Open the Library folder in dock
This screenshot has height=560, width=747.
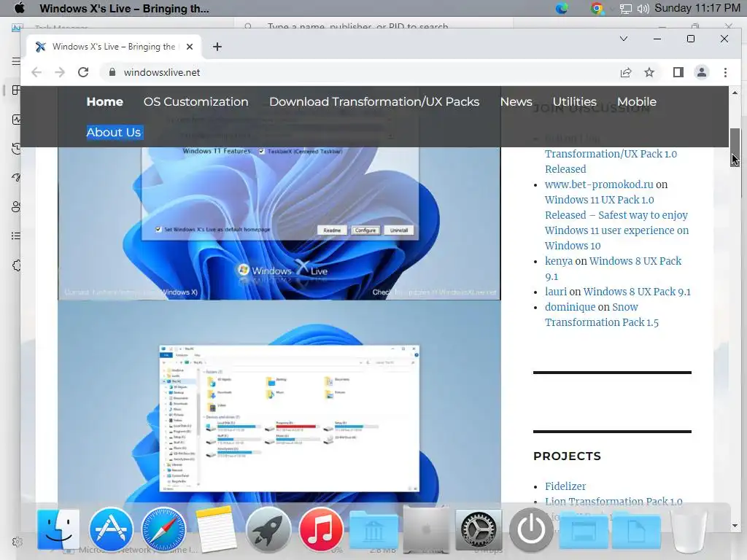coord(373,531)
